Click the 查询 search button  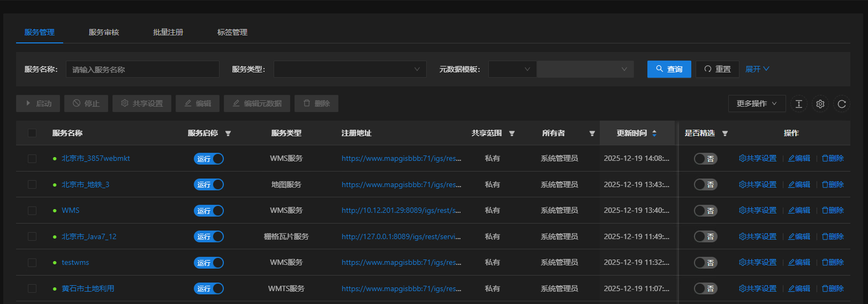(x=669, y=69)
